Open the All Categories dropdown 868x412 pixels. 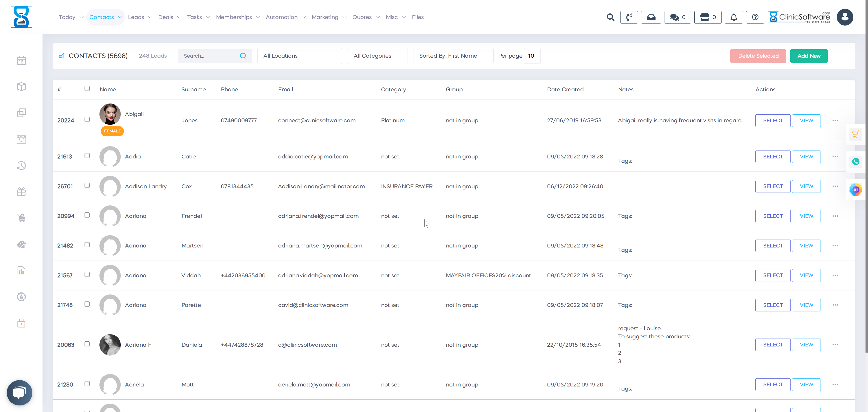[377, 56]
